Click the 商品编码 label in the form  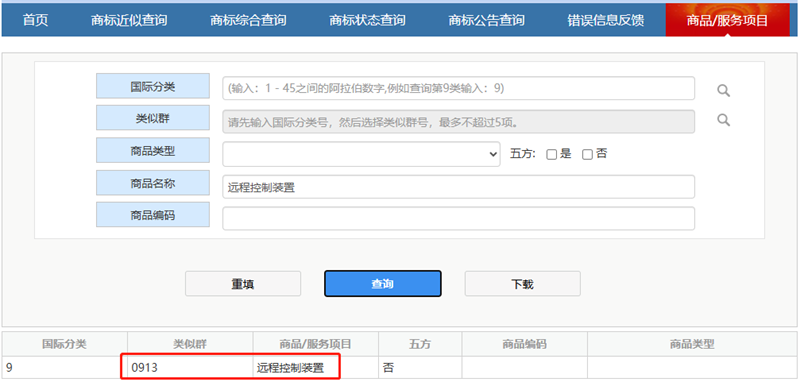(x=153, y=215)
